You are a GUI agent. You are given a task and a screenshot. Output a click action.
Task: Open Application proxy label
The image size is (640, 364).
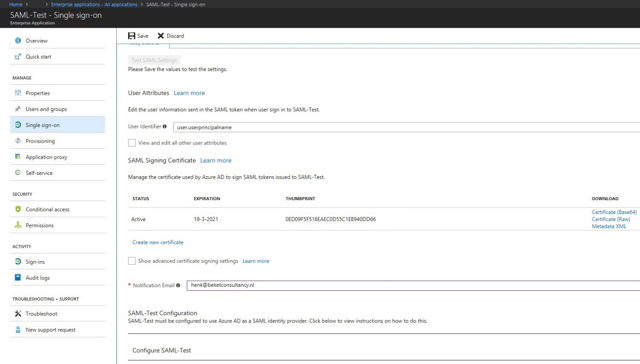pyautogui.click(x=47, y=157)
